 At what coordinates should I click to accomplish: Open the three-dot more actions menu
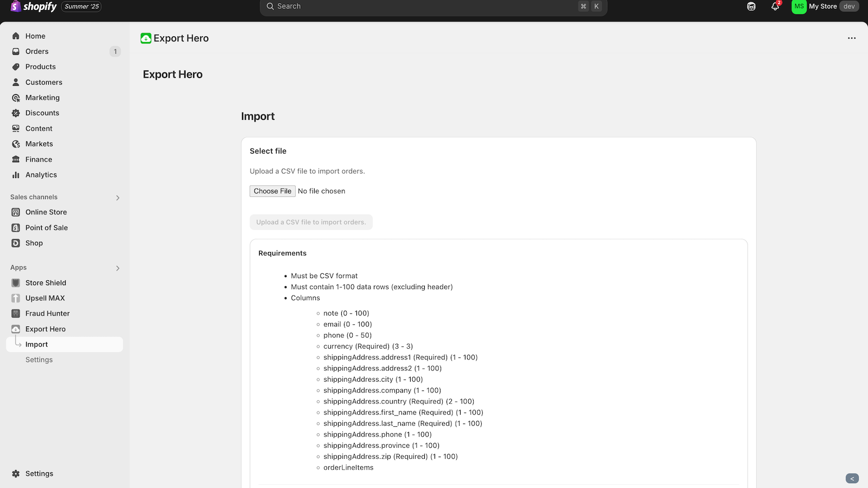[852, 38]
